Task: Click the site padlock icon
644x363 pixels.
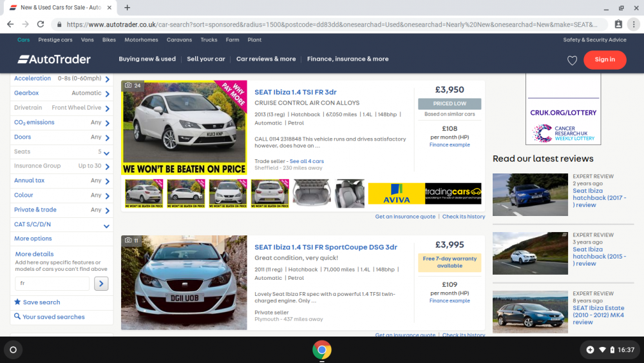Action: tap(59, 25)
